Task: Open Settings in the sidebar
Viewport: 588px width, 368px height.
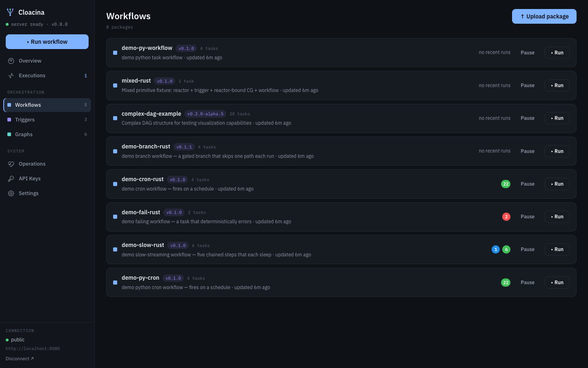Action: click(x=47, y=193)
